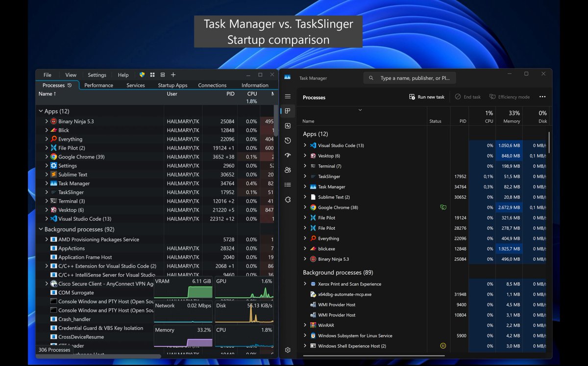Select the Processes icon in Task Manager's sidebar
Viewport: 588px width, 366px height.
[x=288, y=111]
